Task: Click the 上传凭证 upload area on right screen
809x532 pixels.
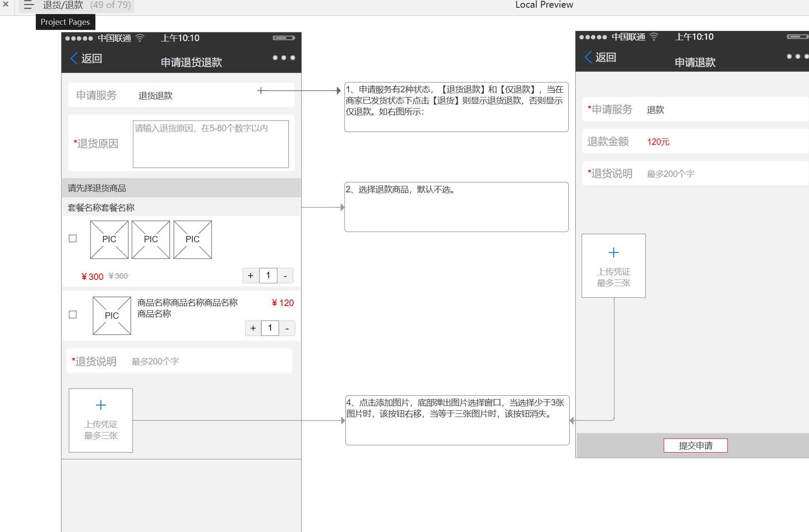Action: (613, 266)
